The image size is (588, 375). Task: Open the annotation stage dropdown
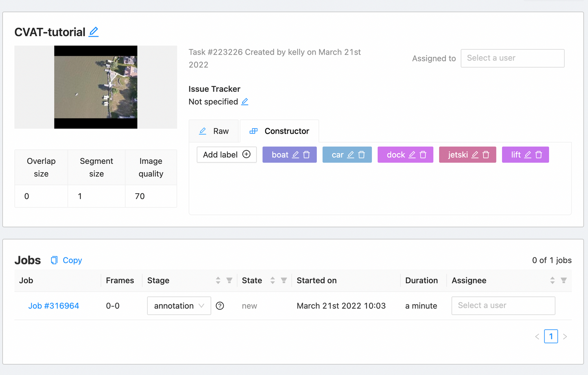pyautogui.click(x=179, y=306)
